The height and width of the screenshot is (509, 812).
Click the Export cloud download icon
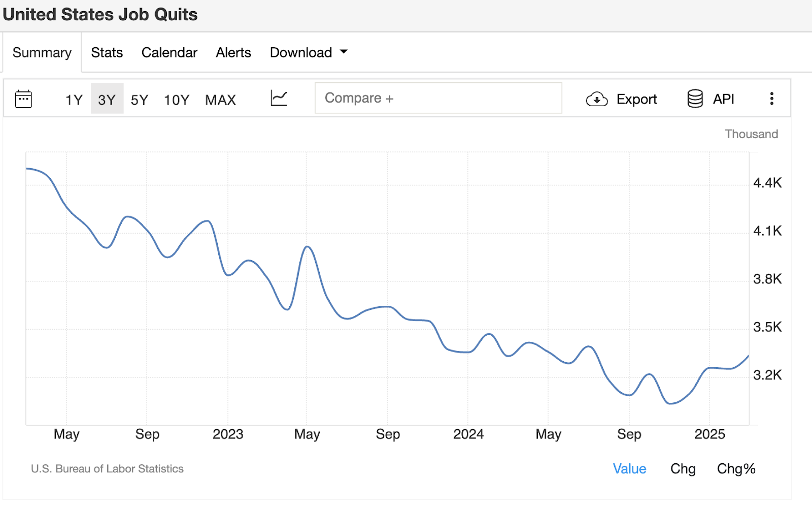pos(597,99)
